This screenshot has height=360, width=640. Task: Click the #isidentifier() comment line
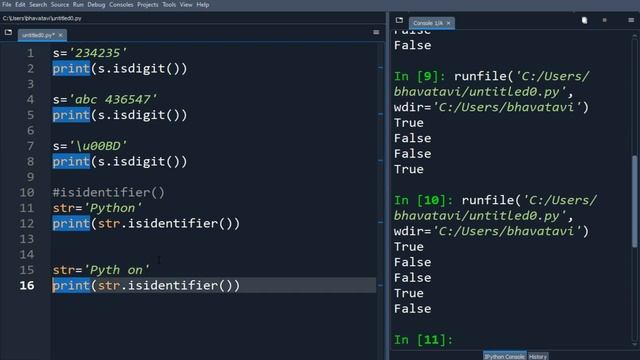click(109, 192)
